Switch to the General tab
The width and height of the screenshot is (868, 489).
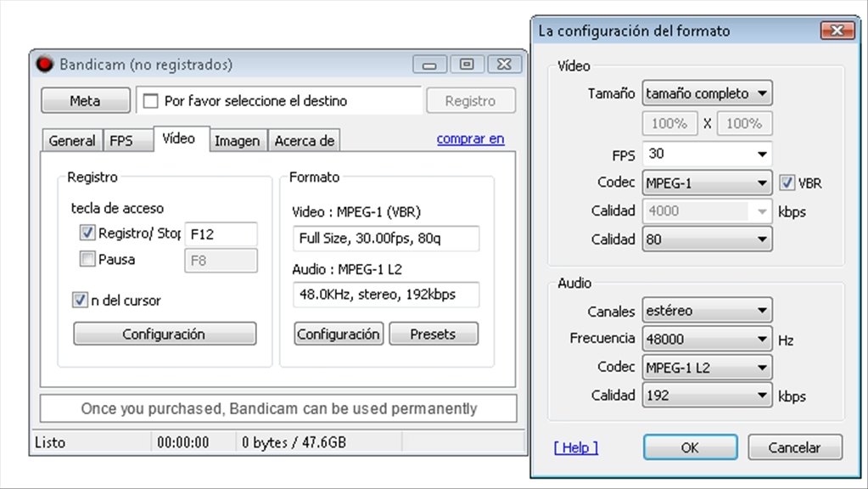coord(72,141)
